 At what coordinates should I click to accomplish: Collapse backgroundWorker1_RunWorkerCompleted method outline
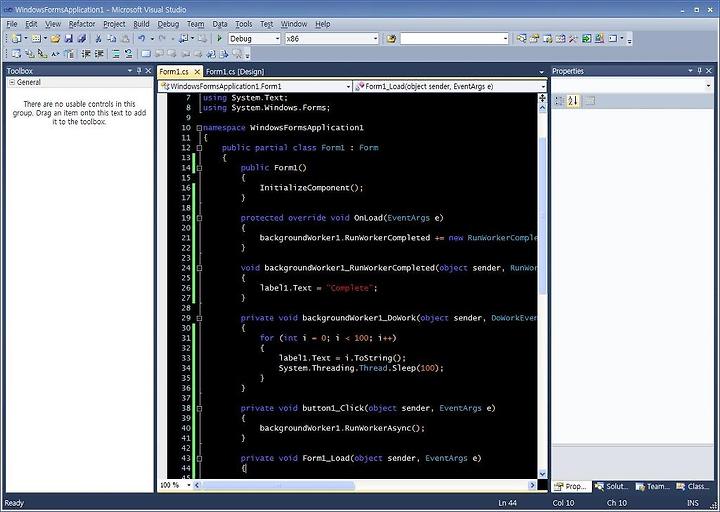point(199,268)
